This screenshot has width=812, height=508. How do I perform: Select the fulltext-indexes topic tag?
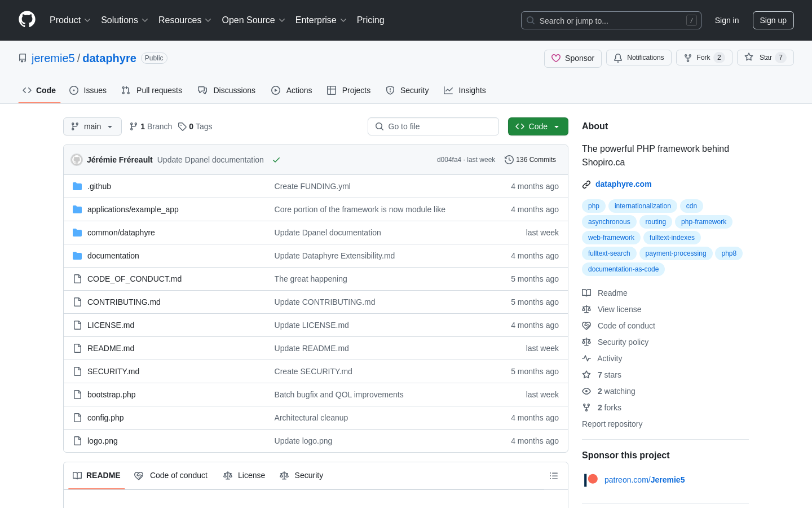pyautogui.click(x=672, y=238)
